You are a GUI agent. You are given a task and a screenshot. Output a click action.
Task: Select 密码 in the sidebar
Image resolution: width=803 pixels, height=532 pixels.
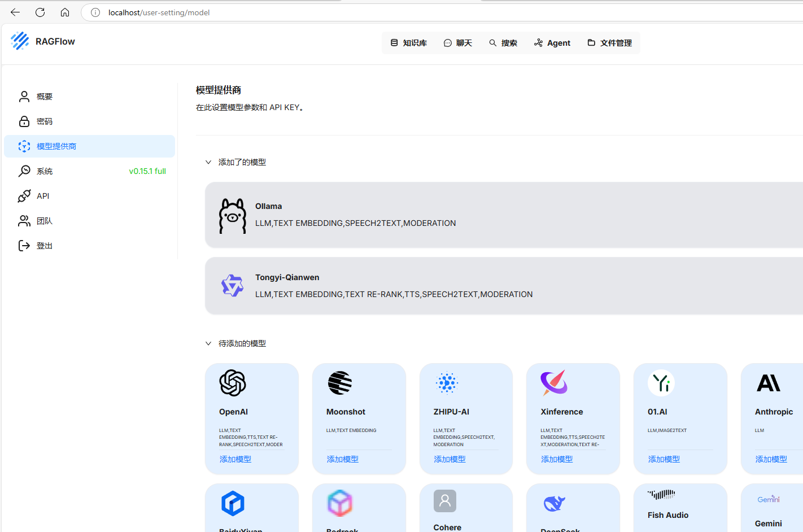[x=90, y=121]
